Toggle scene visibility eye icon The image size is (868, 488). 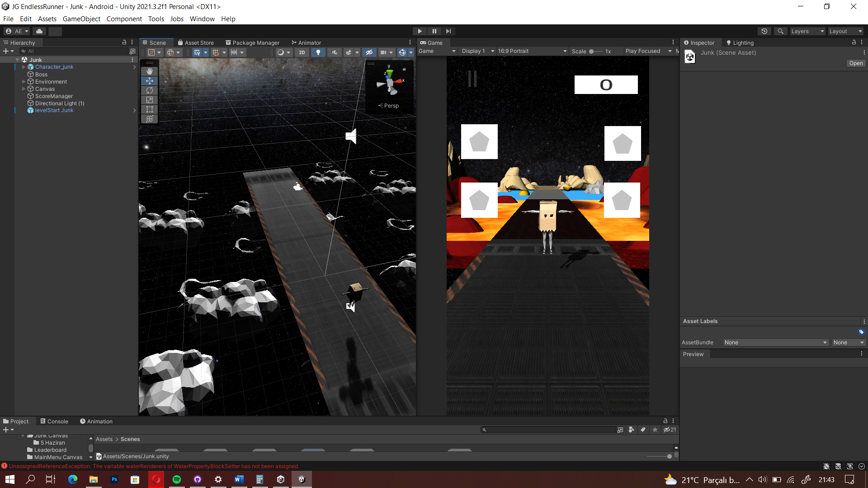369,52
